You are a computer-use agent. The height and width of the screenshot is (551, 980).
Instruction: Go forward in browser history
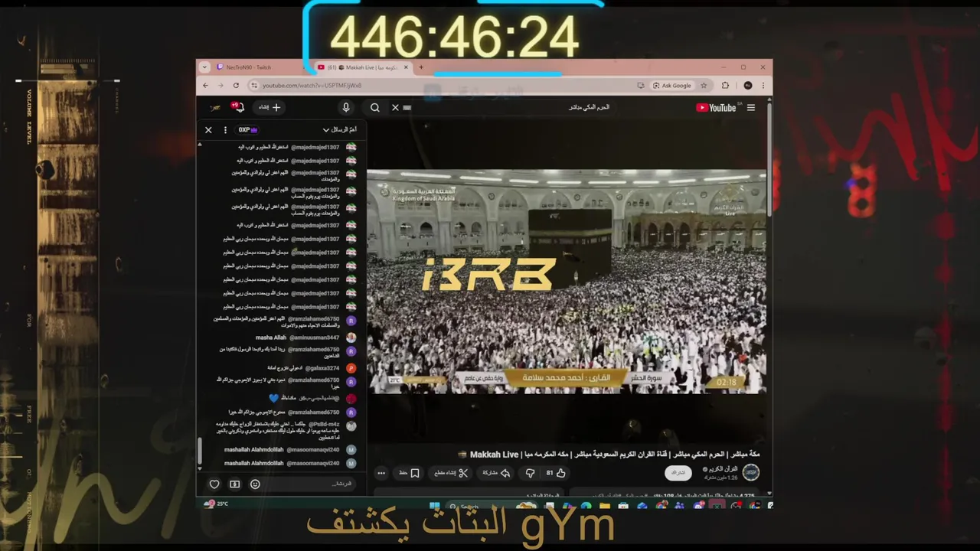point(220,86)
